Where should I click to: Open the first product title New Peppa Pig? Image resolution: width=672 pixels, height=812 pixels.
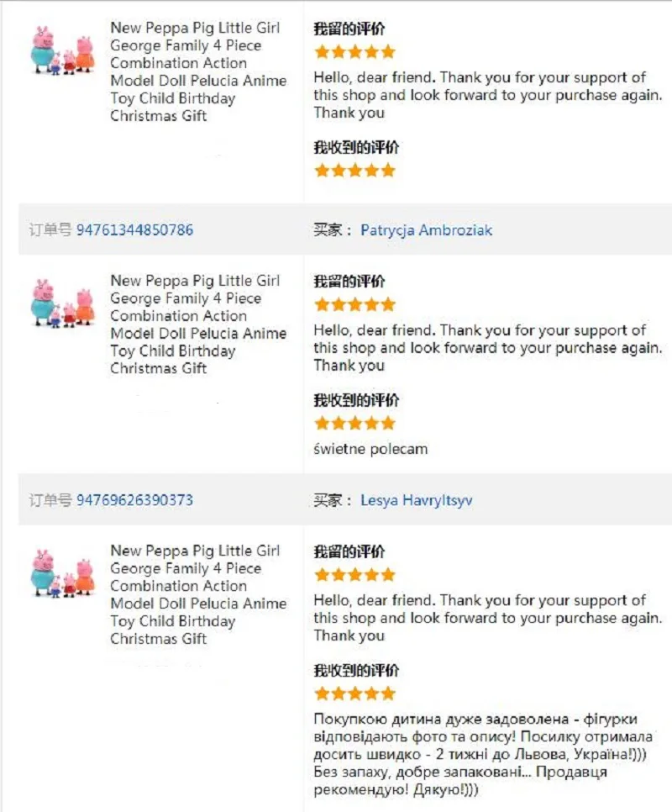point(198,71)
